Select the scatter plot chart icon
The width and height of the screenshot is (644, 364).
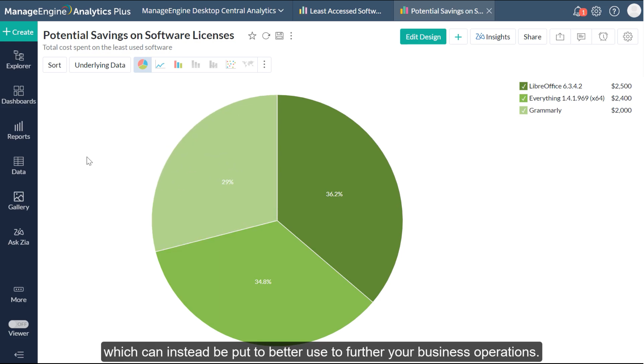231,65
